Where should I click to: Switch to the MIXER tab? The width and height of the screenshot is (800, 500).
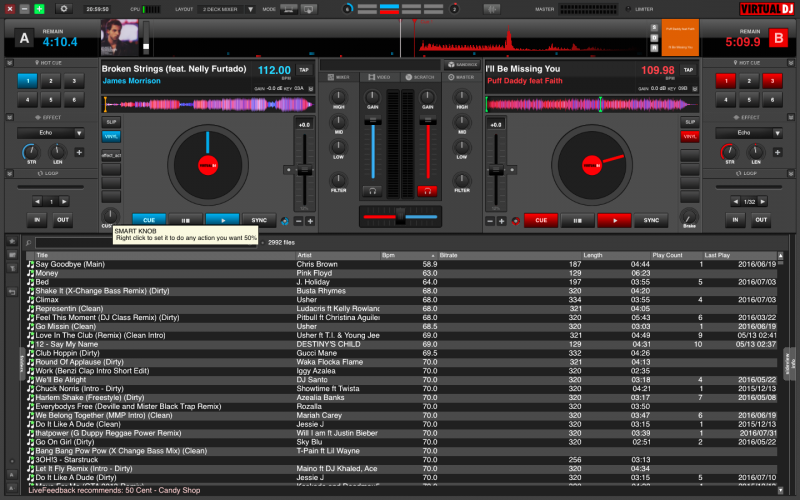[x=339, y=77]
